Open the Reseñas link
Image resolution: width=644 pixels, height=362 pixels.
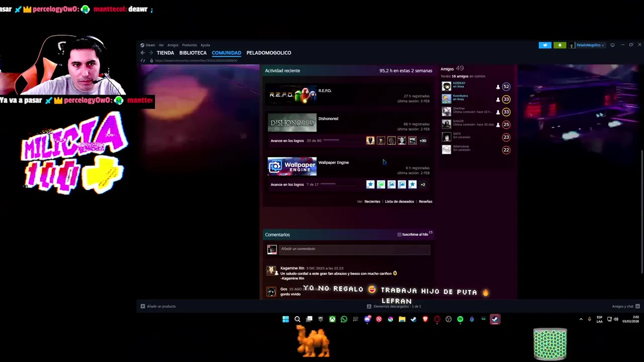426,202
